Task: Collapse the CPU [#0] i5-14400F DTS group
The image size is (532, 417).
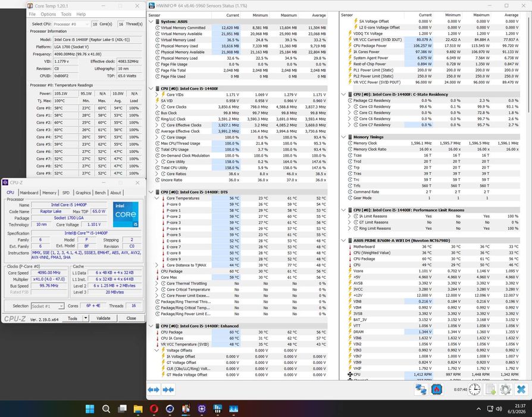Action: tap(151, 192)
